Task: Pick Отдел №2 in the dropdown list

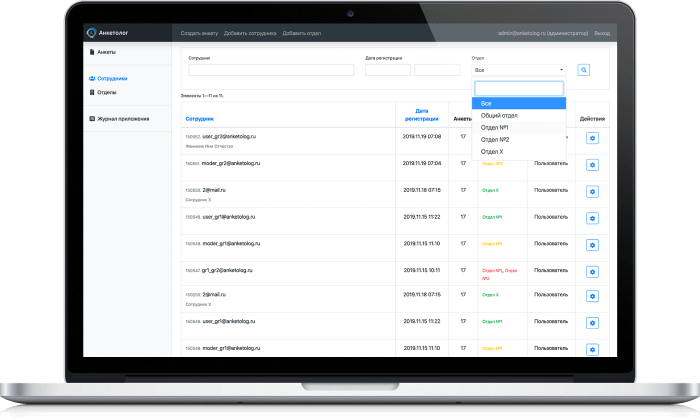Action: (x=495, y=139)
